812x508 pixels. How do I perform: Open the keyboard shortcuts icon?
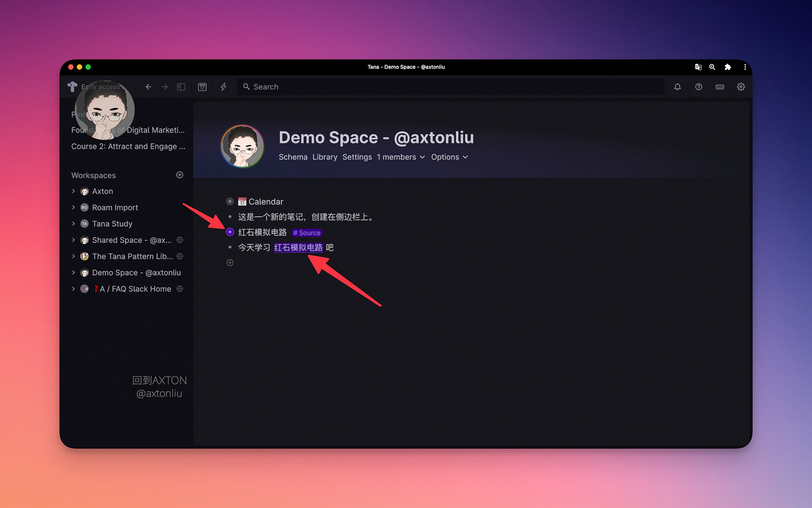[x=720, y=87]
